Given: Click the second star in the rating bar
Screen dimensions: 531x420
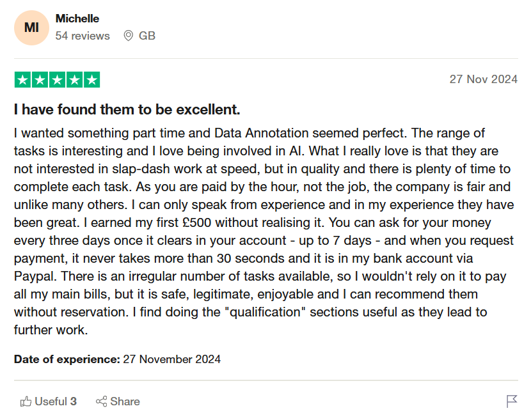Looking at the screenshot, I should [38, 79].
